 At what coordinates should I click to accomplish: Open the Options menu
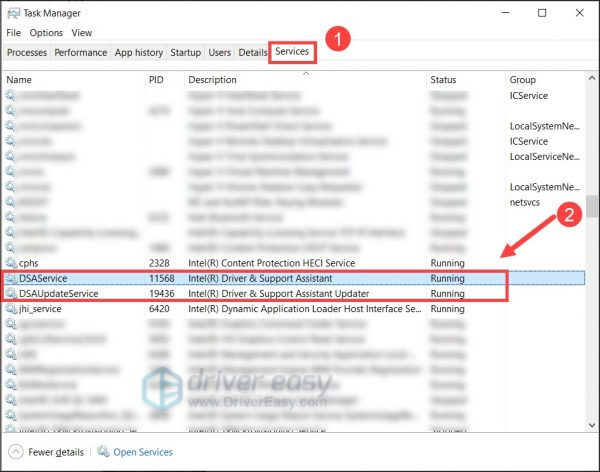[46, 33]
